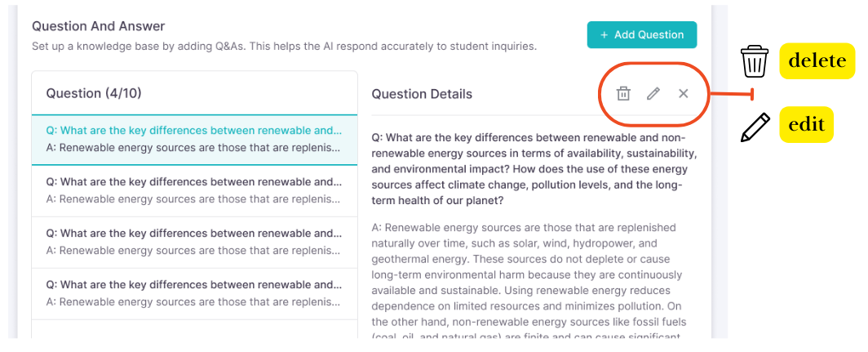Image resolution: width=868 pixels, height=352 pixels.
Task: Click the yellow delete label
Action: (x=817, y=61)
